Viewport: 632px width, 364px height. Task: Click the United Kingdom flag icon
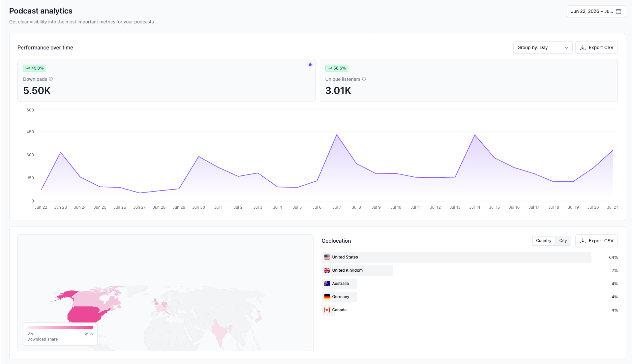point(327,270)
